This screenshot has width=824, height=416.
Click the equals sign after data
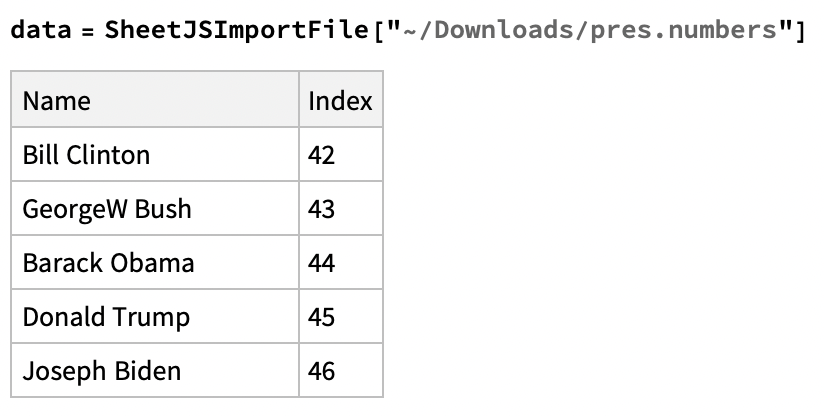point(87,30)
